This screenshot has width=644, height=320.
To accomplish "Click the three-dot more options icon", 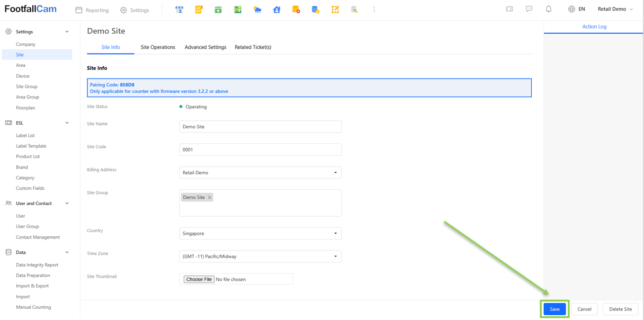I will [374, 9].
